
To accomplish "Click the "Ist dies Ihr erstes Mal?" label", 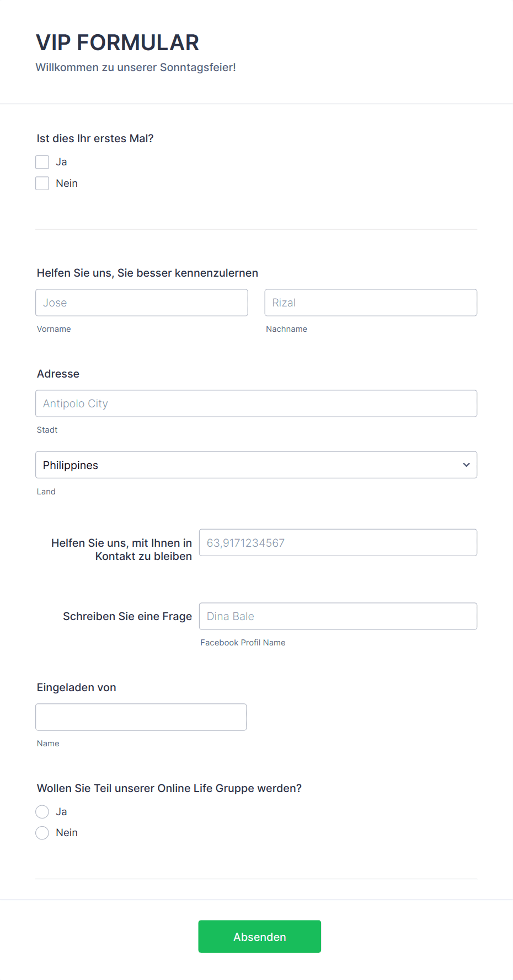I will [x=95, y=138].
